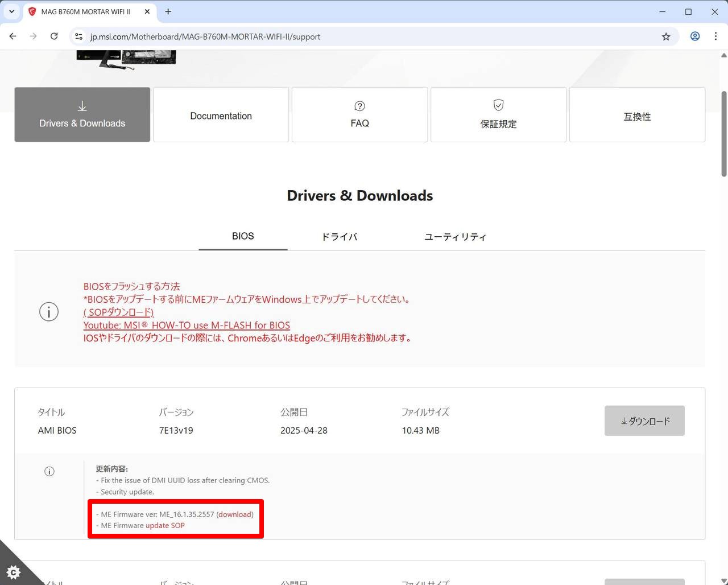728x585 pixels.
Task: Select the Drivers & Downloads section
Action: [82, 114]
